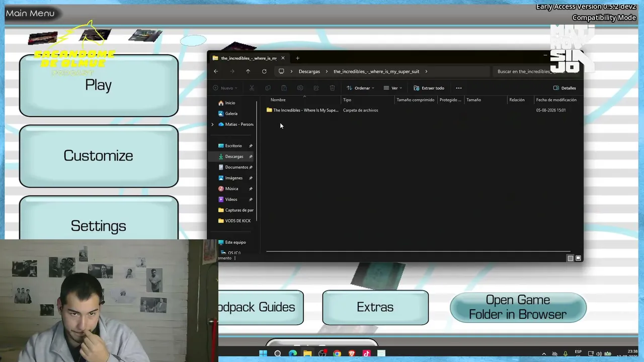Open Documentos in the sidebar
This screenshot has width=644, height=362.
pyautogui.click(x=233, y=167)
